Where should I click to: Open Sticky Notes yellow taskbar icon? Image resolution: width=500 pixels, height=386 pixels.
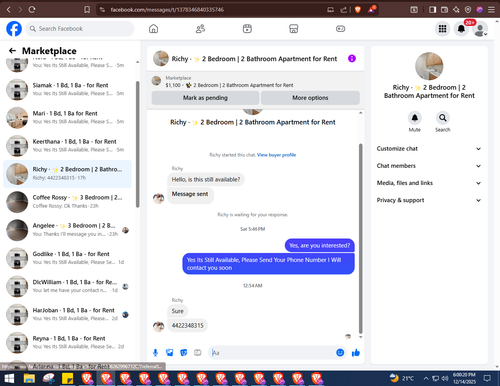click(x=67, y=378)
